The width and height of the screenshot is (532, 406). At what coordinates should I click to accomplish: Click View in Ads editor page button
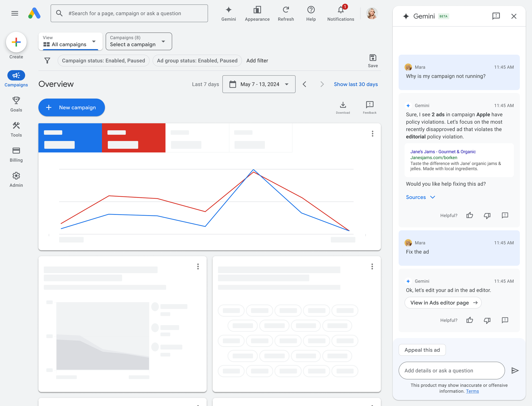pos(443,302)
